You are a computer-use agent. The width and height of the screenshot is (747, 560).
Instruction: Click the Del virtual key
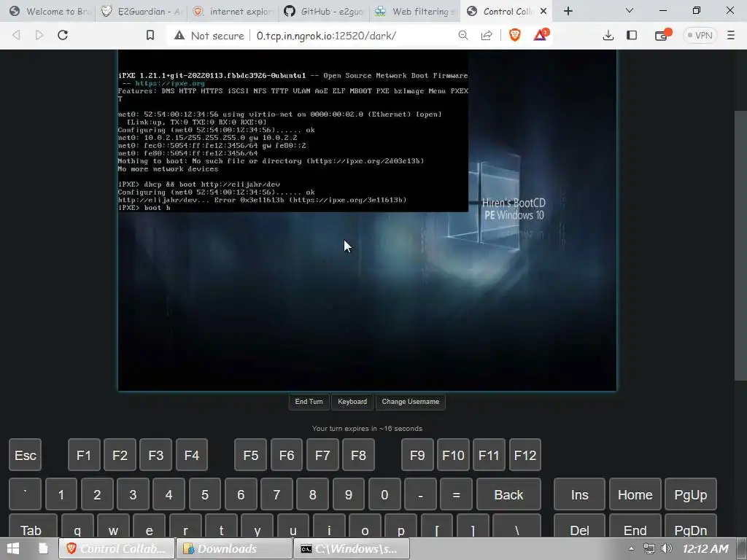pyautogui.click(x=579, y=526)
